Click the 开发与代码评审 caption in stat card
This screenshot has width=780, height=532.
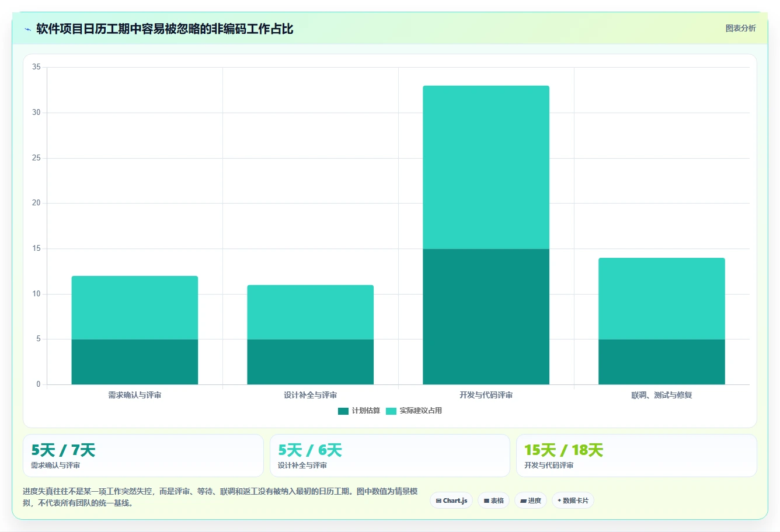click(x=549, y=466)
